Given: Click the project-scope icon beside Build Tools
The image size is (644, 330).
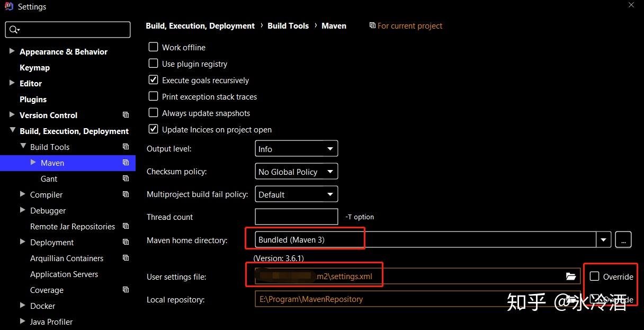Looking at the screenshot, I should tap(126, 147).
